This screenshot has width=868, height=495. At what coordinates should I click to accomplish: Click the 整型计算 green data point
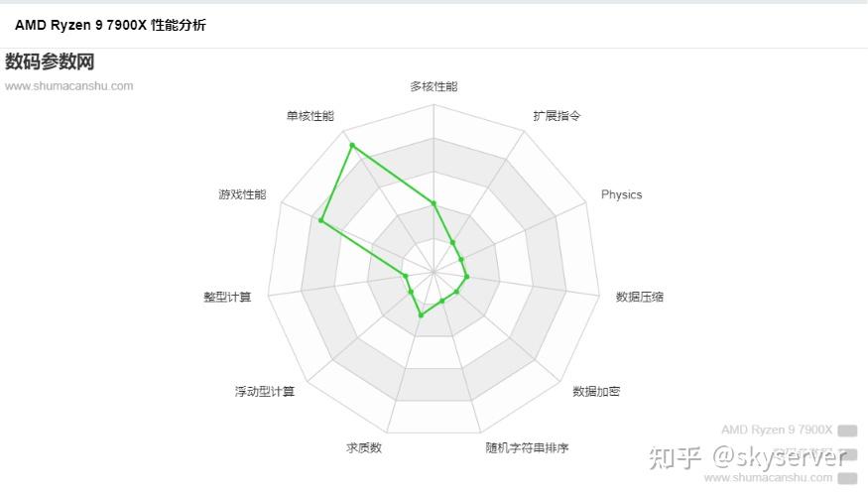coord(405,276)
